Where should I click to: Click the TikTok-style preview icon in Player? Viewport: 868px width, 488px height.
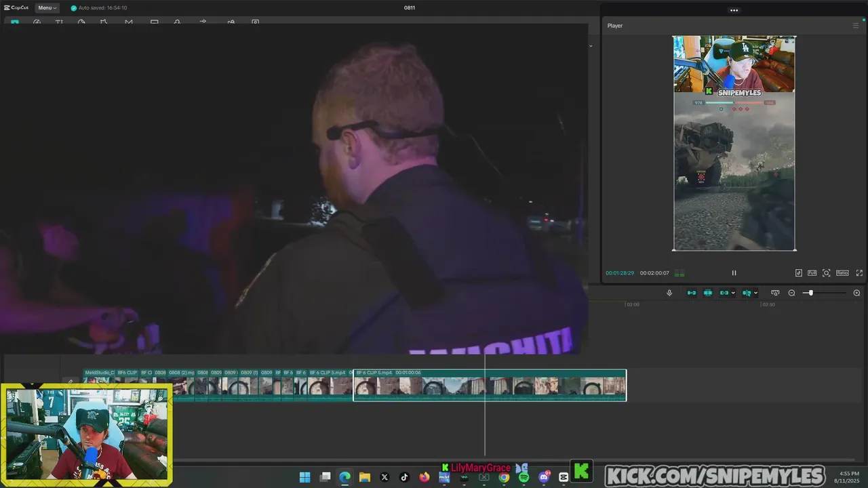point(799,273)
